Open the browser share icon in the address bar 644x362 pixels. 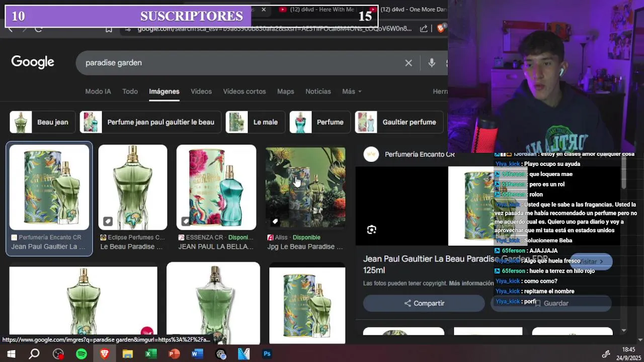point(424,29)
